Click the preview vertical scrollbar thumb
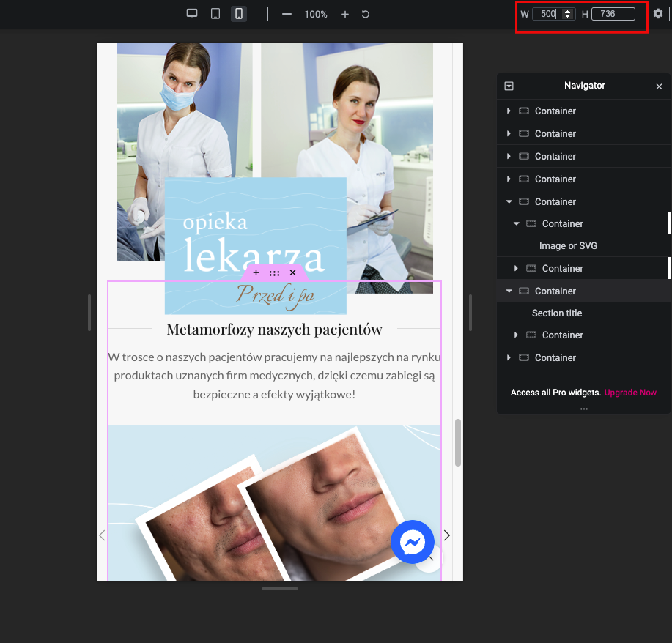672x643 pixels. click(458, 442)
